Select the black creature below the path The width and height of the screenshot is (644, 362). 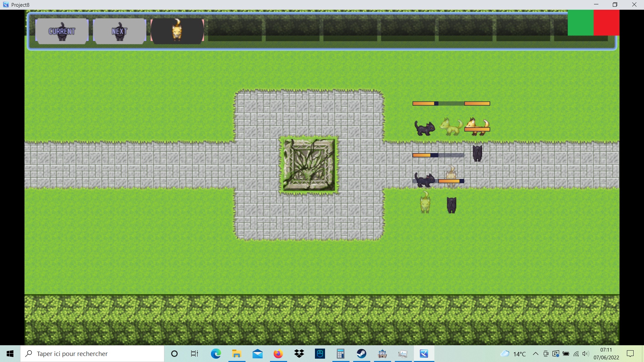451,205
